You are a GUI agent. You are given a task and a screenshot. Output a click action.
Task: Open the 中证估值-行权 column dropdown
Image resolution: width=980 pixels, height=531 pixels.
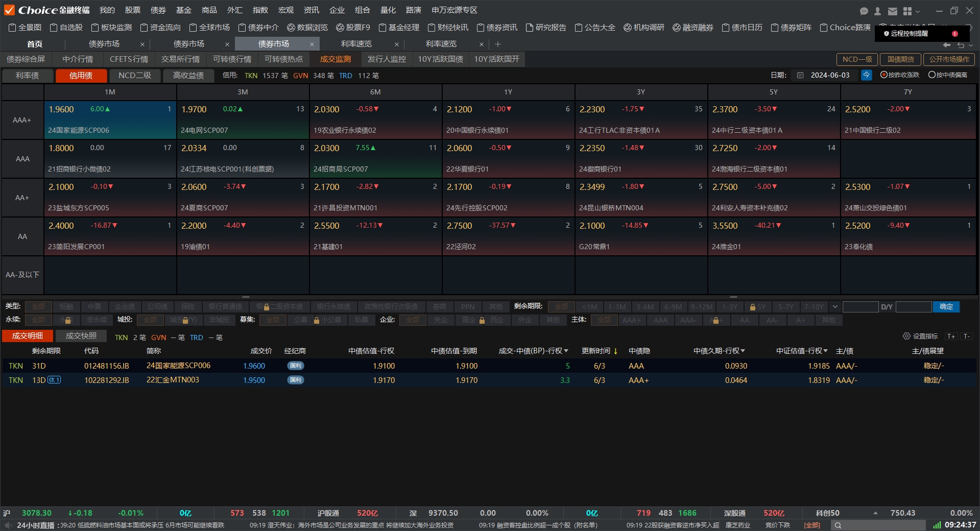tap(825, 351)
